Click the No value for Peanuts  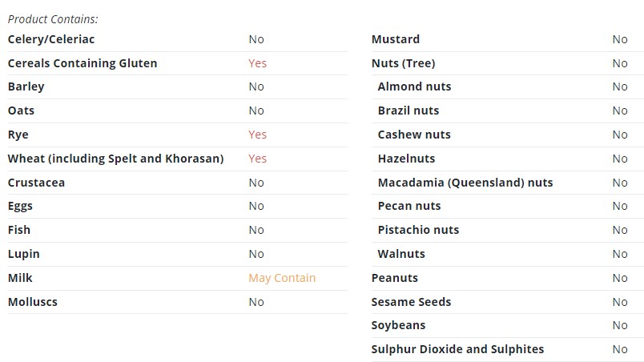tap(620, 278)
